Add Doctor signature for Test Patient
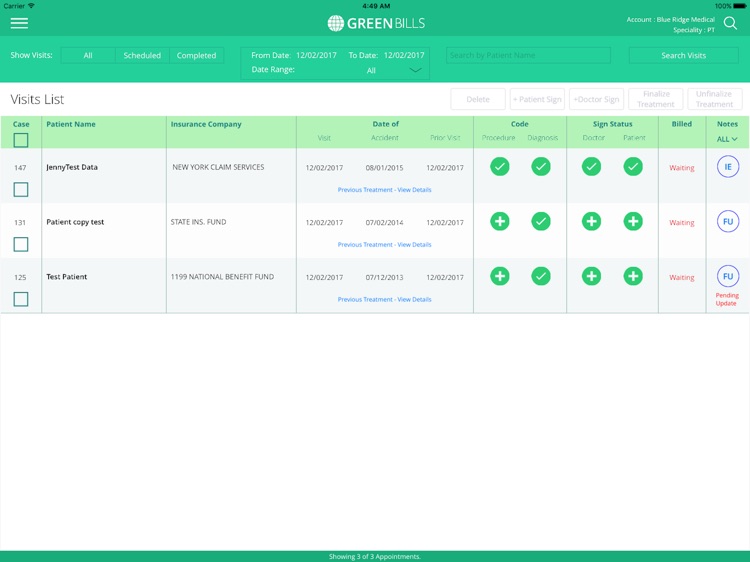 coord(591,276)
